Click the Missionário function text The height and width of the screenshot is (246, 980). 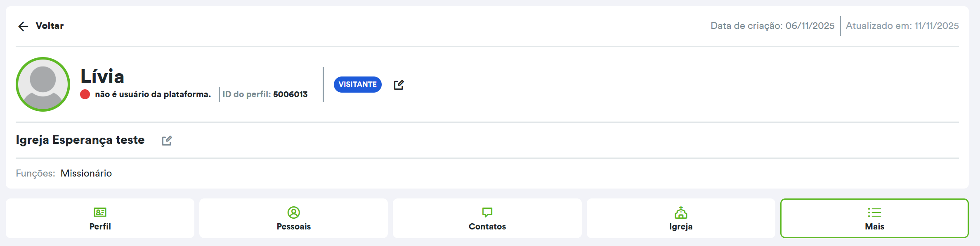(86, 173)
